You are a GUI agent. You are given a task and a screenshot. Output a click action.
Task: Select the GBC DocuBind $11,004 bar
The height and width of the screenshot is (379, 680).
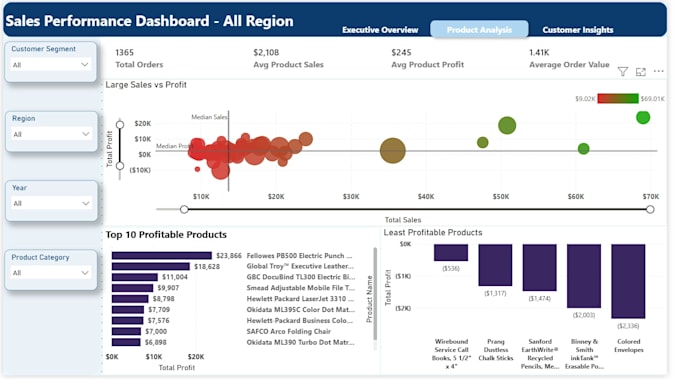point(134,277)
